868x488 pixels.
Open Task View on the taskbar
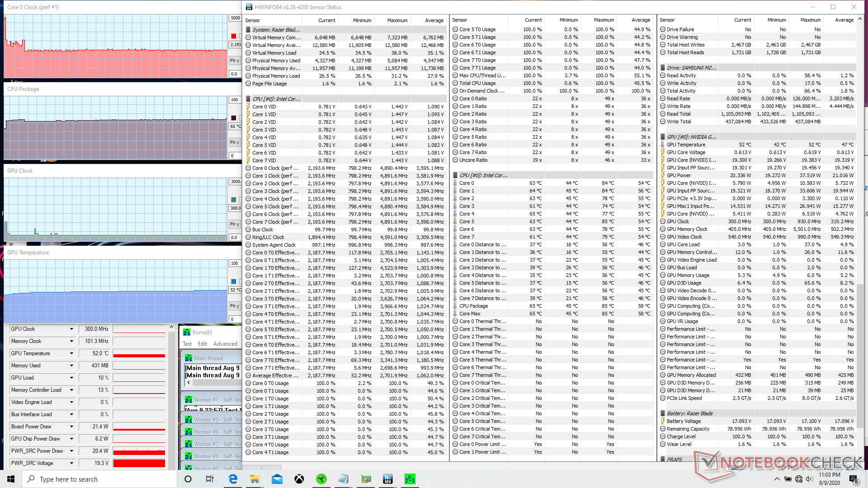point(210,479)
